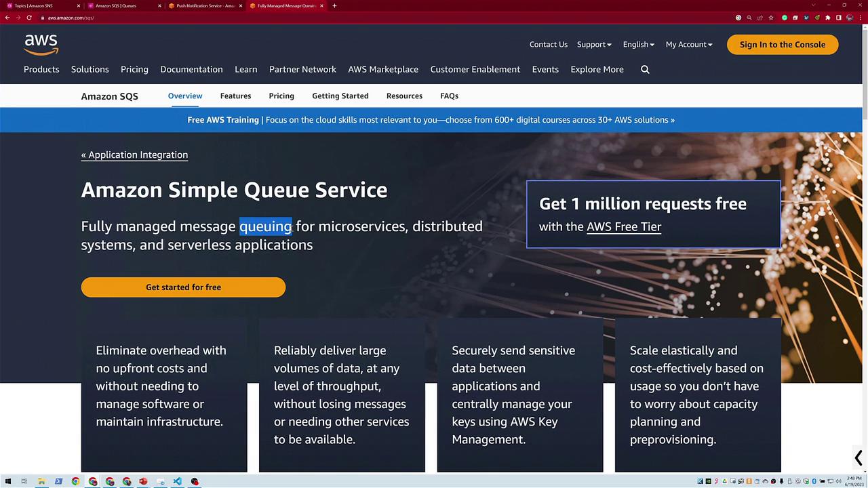Reload the page with the refresh icon

(29, 18)
